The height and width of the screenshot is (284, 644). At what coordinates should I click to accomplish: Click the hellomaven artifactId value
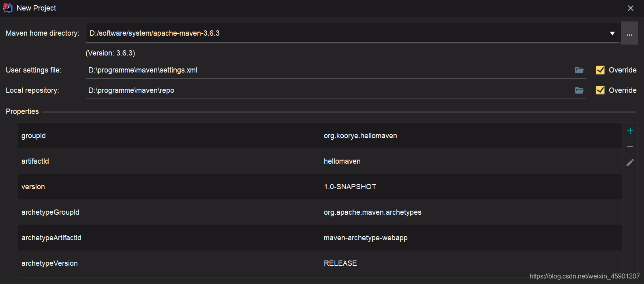[342, 161]
